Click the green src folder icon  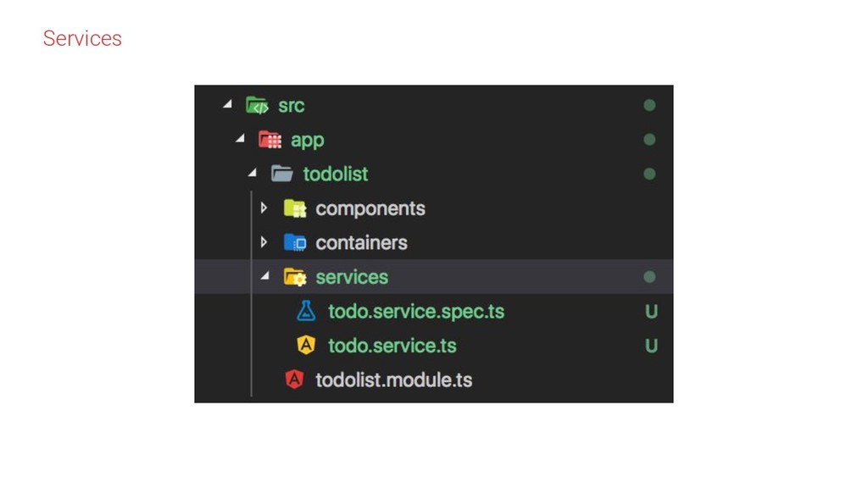point(256,106)
